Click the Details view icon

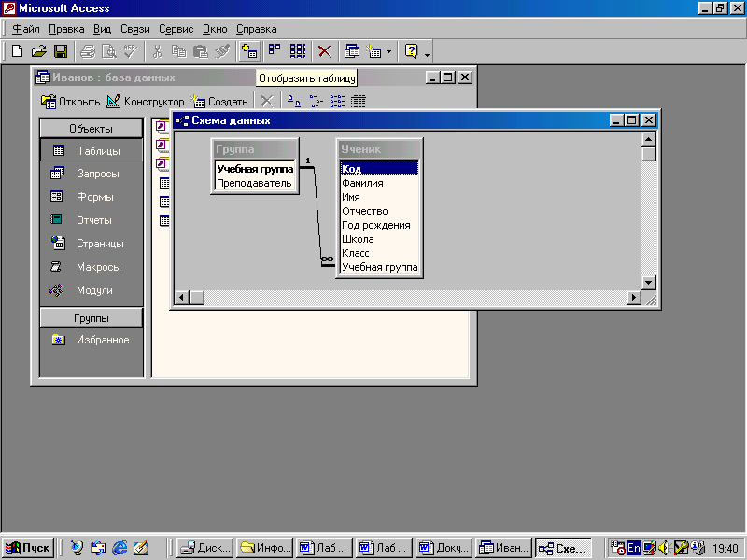359,101
